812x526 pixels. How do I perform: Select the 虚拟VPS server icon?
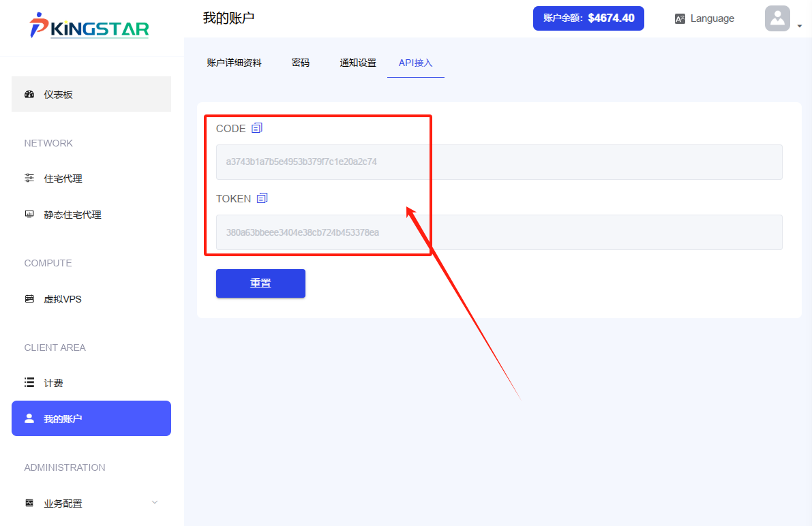(29, 298)
